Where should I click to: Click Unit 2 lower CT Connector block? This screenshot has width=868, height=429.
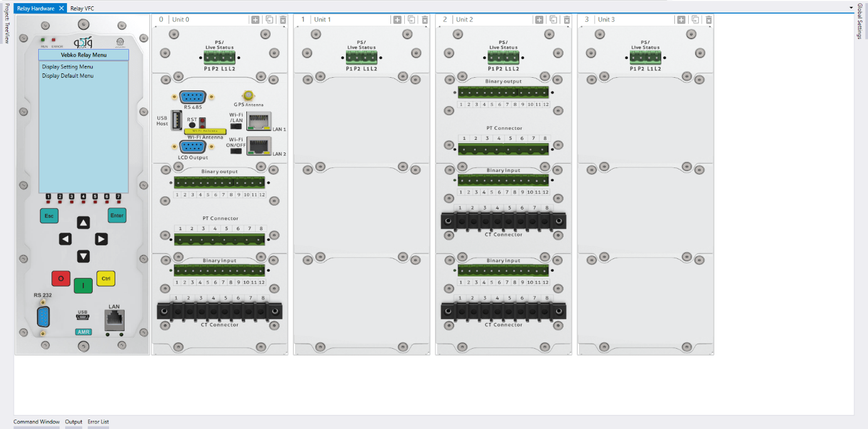[503, 310]
